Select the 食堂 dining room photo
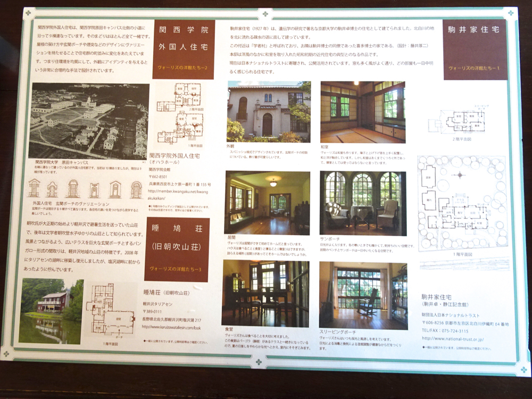 265,294
